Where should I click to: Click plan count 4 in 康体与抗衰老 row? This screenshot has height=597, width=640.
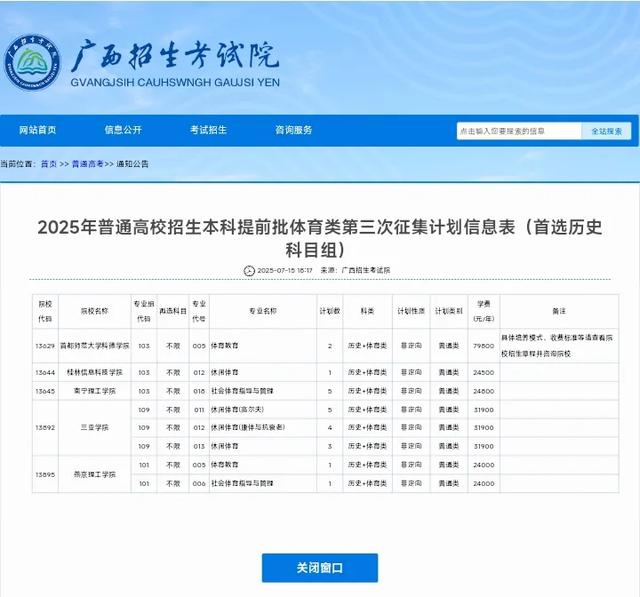click(330, 428)
